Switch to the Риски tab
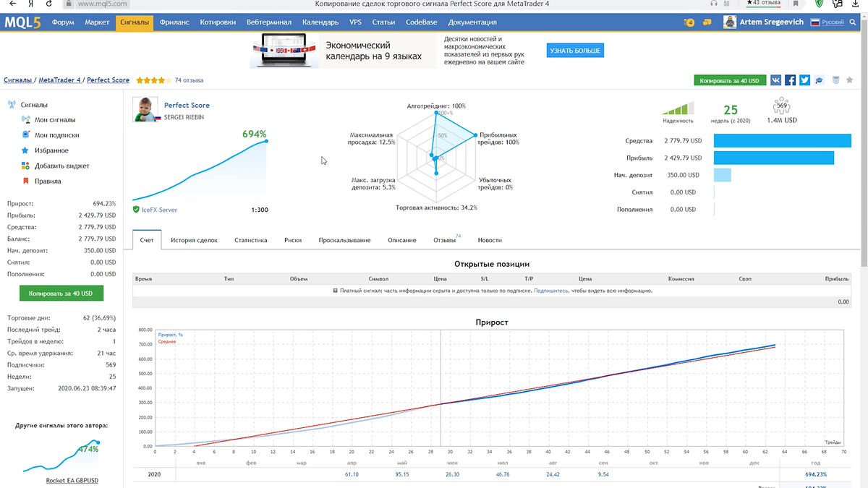868x488 pixels. pos(293,240)
